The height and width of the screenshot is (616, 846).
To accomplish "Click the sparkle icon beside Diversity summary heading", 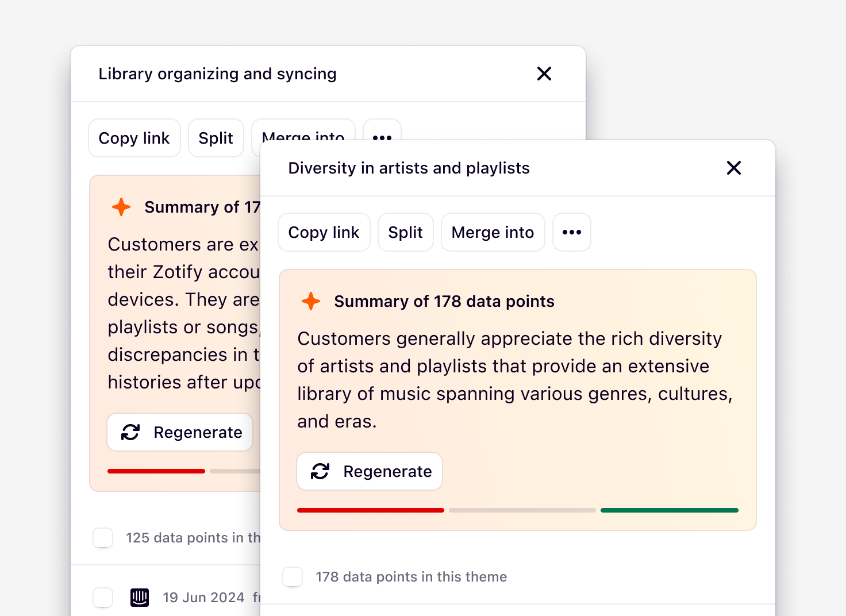I will pos(310,301).
